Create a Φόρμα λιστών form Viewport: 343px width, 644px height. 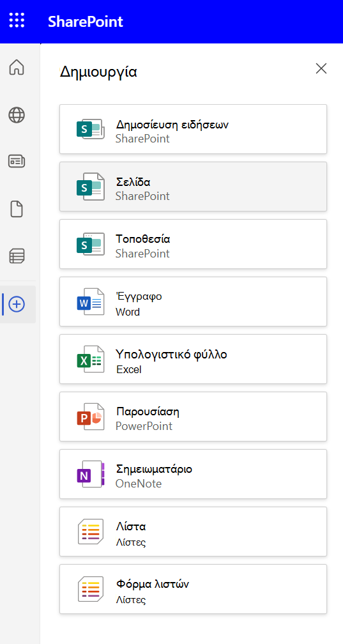click(x=193, y=589)
